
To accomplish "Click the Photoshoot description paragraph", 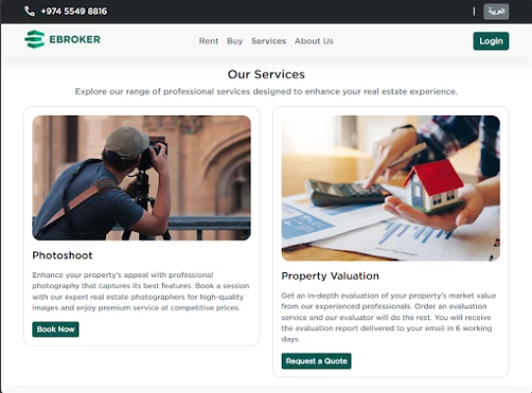I will [x=140, y=291].
